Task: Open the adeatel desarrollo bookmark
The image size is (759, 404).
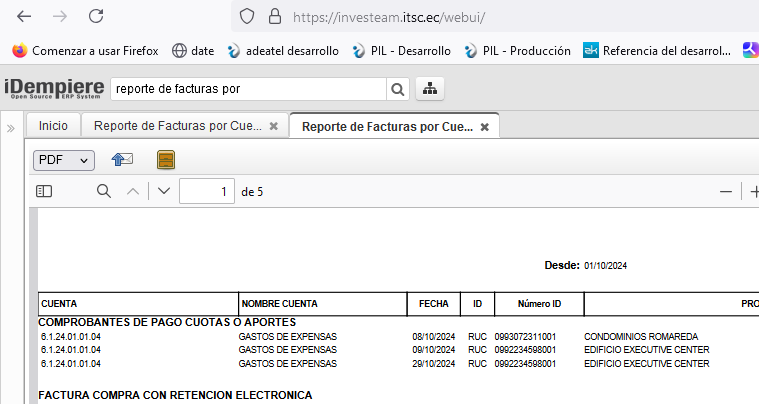Action: (x=283, y=50)
